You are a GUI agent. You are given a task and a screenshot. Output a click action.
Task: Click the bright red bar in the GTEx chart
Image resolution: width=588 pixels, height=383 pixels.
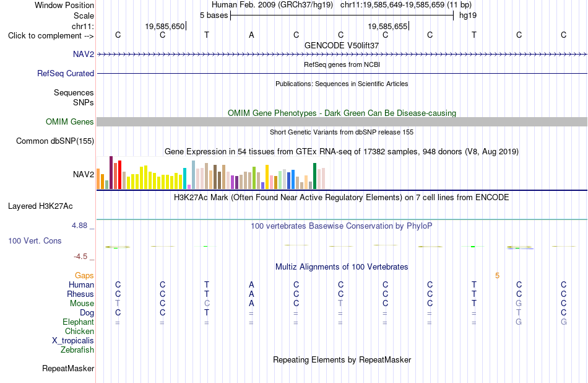[119, 175]
